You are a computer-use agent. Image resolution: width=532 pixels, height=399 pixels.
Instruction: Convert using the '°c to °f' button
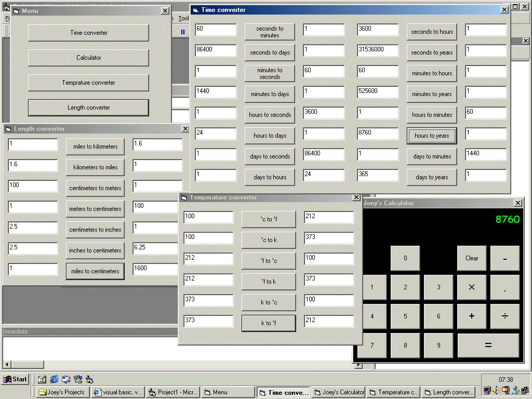(269, 219)
